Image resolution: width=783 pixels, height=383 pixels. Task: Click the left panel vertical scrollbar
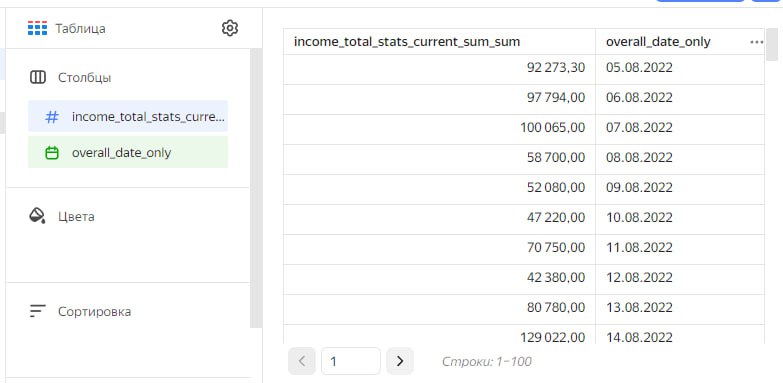tap(256, 188)
